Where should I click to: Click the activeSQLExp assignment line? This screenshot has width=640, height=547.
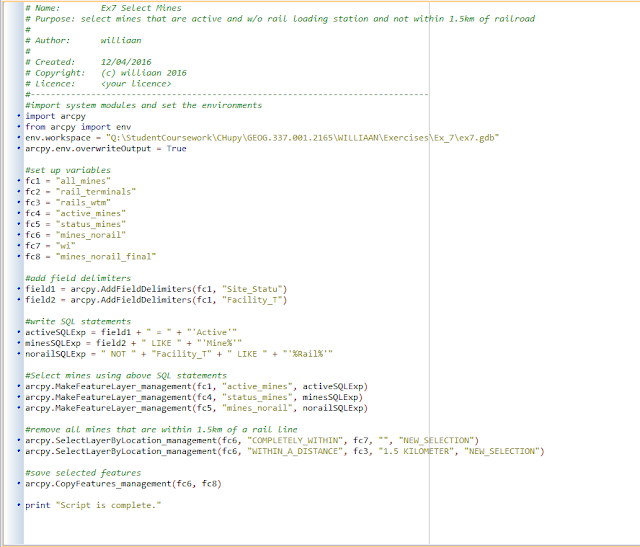131,332
